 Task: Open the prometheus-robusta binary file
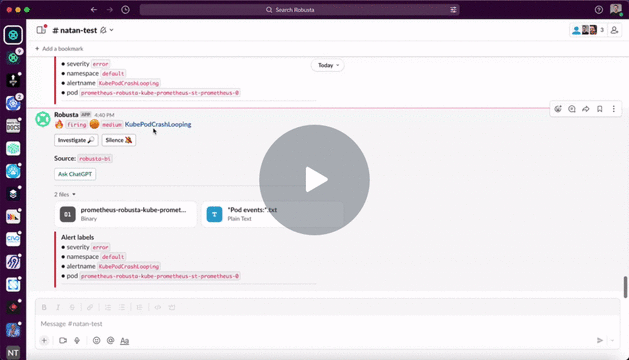126,214
